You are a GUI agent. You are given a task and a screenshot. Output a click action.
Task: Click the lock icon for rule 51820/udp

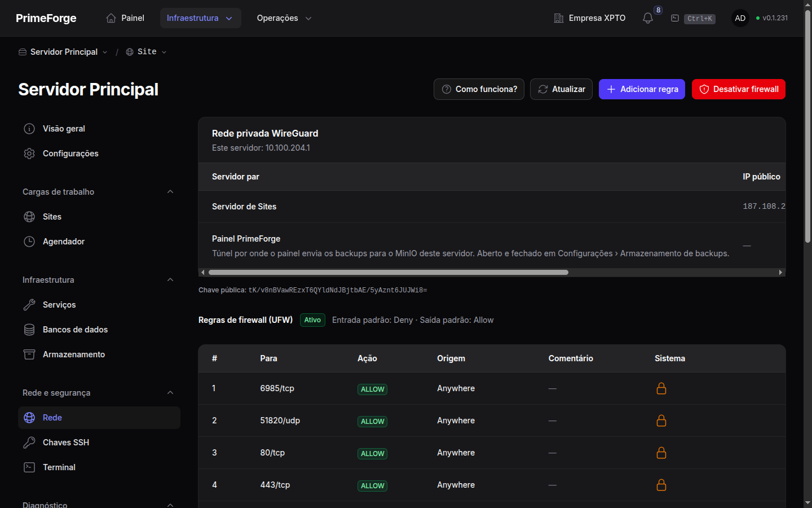[661, 421]
